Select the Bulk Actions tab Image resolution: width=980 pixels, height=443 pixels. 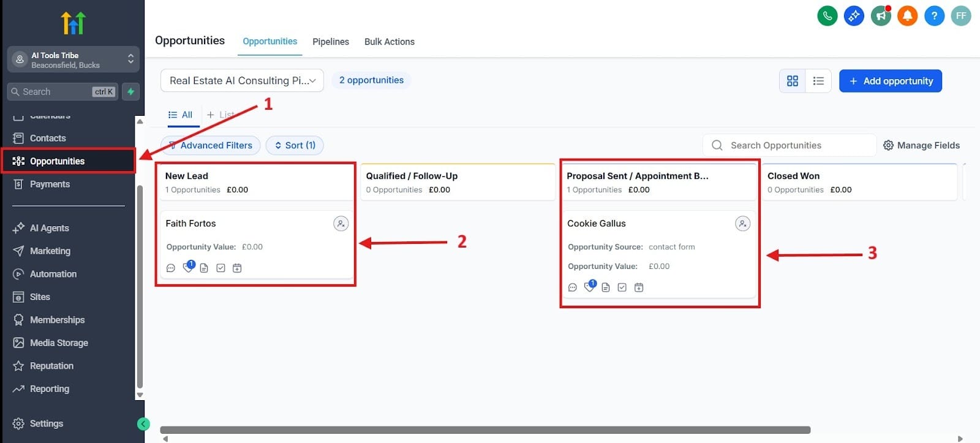[x=390, y=42]
